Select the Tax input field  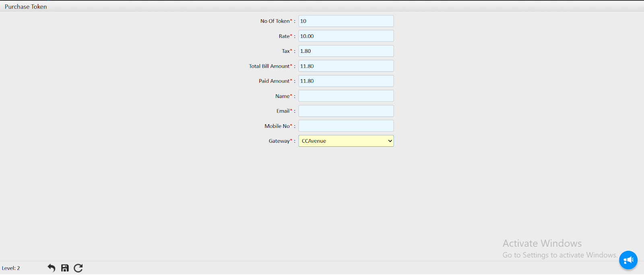pyautogui.click(x=346, y=51)
